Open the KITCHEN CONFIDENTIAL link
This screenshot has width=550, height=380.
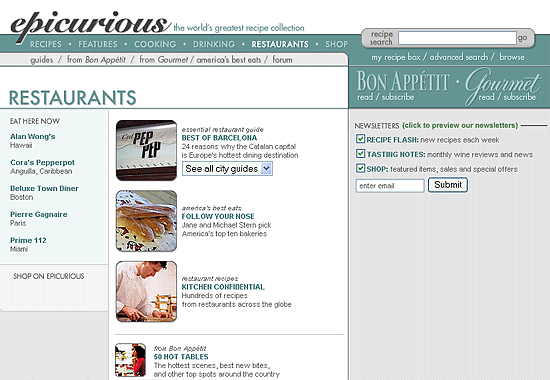tap(223, 287)
